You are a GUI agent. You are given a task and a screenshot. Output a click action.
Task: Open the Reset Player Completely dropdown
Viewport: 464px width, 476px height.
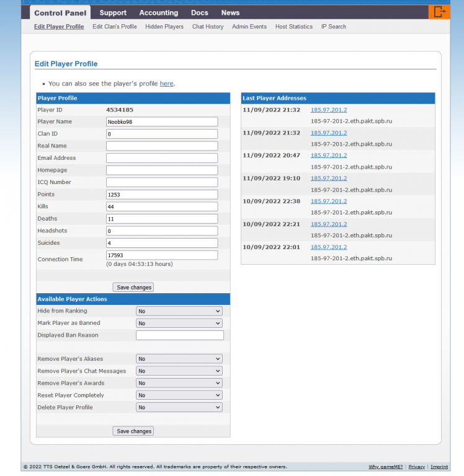click(x=179, y=395)
